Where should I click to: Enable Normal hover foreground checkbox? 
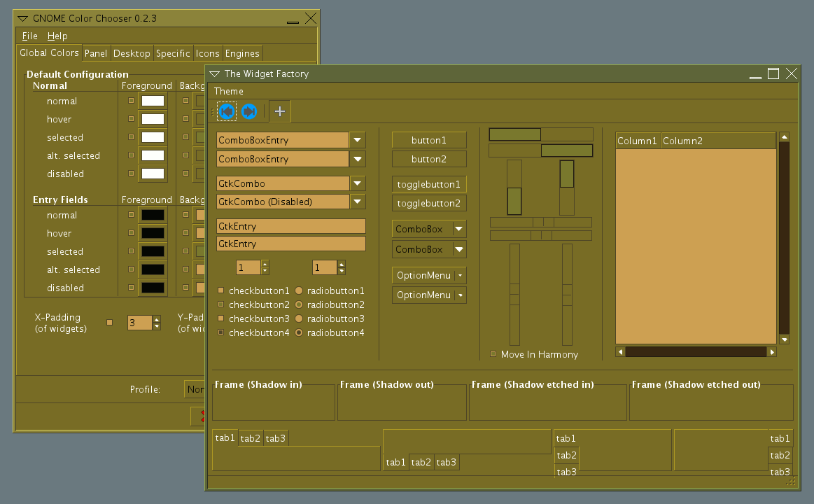[131, 119]
